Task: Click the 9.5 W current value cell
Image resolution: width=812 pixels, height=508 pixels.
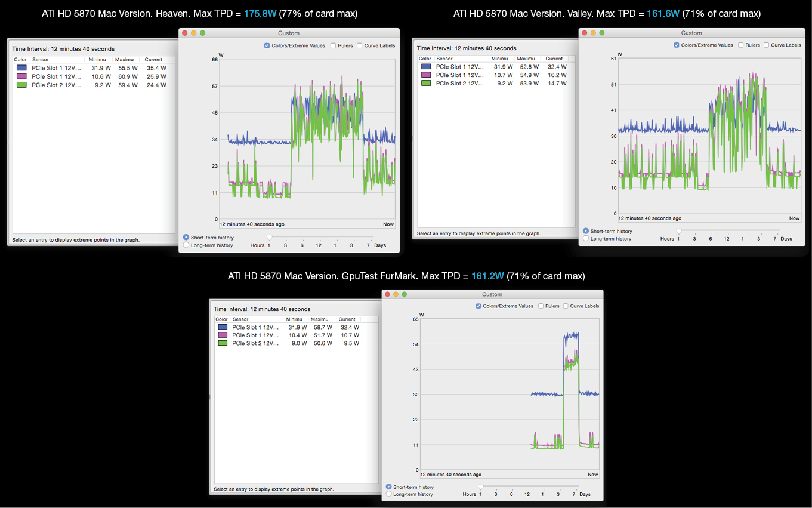Action: 351,343
